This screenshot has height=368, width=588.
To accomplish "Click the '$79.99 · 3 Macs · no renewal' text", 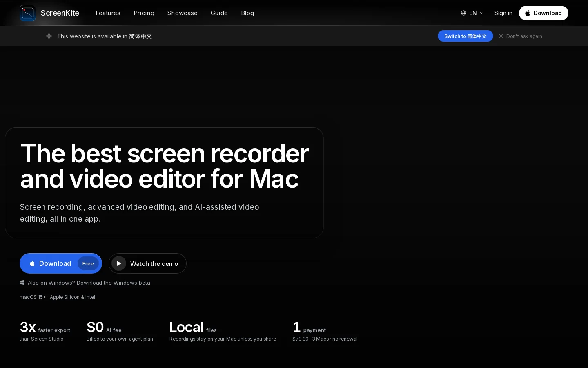I will point(325,339).
